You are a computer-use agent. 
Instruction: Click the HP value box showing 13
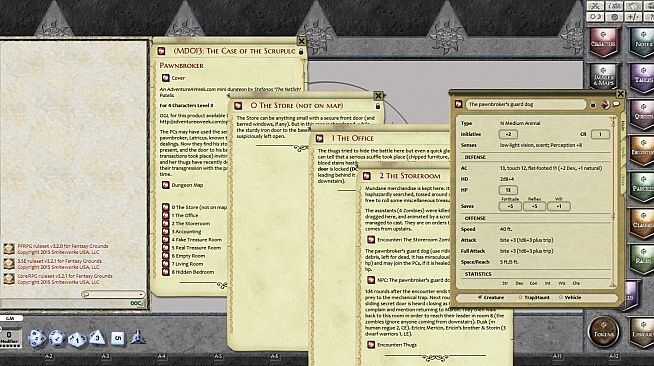508,190
